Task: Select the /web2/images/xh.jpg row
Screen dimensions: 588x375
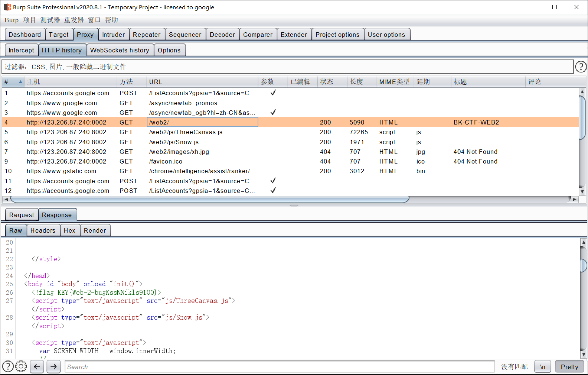Action: click(290, 152)
